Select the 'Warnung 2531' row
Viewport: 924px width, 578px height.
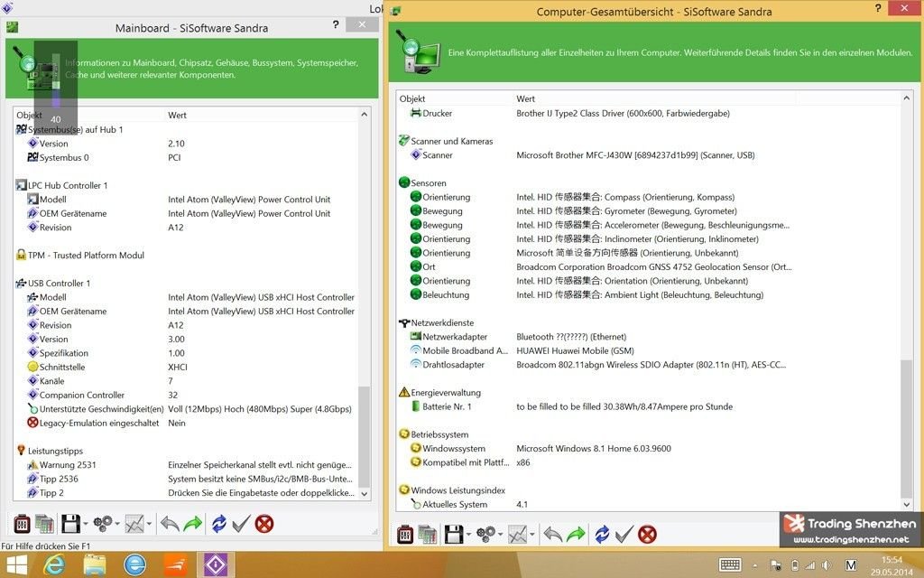click(186, 465)
